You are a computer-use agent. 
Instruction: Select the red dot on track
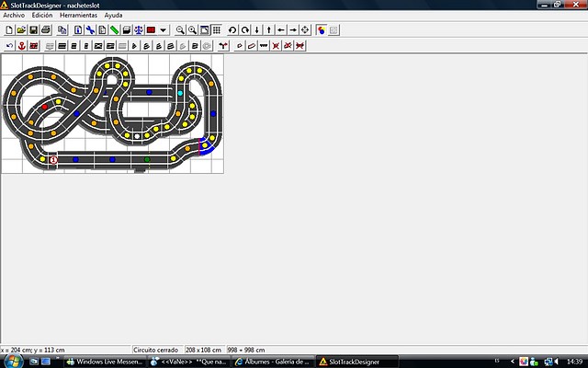click(45, 107)
